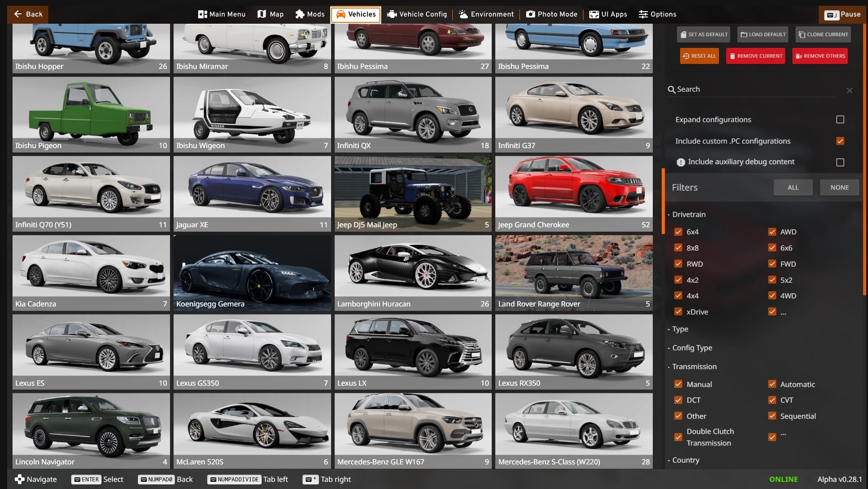Select the McLaren 520S thumbnail
This screenshot has width=868, height=489.
coord(252,430)
